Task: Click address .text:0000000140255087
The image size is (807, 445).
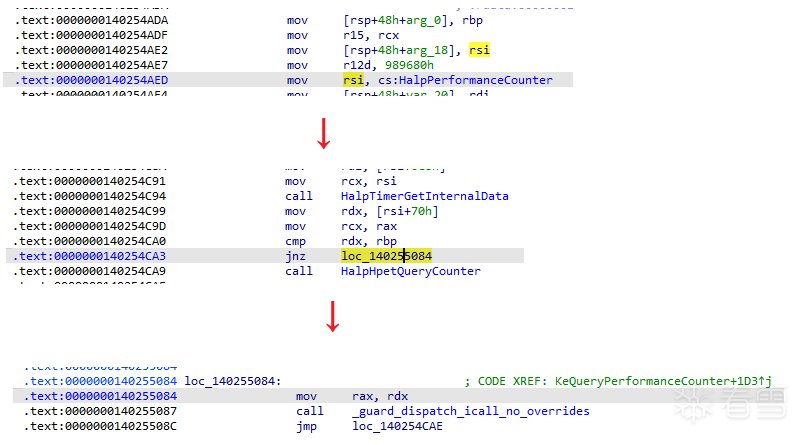Action: tap(100, 411)
